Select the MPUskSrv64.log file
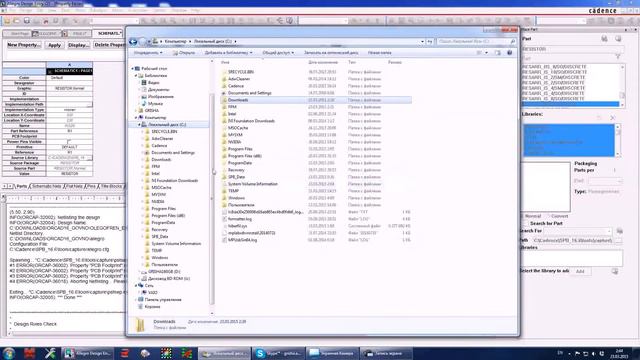Image resolution: width=640 pixels, height=360 pixels. click(x=242, y=240)
